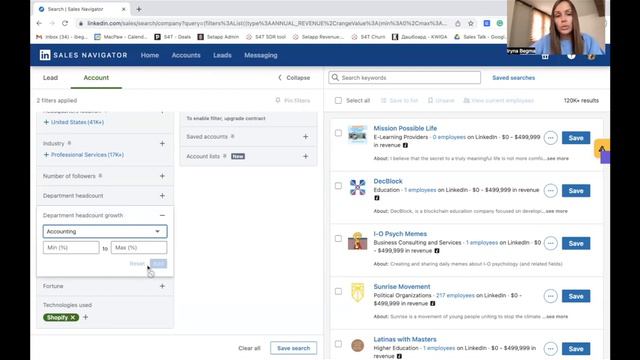Screen dimensions: 640x360
Task: Open the S4T SDR tool bookmark
Action: point(266,37)
